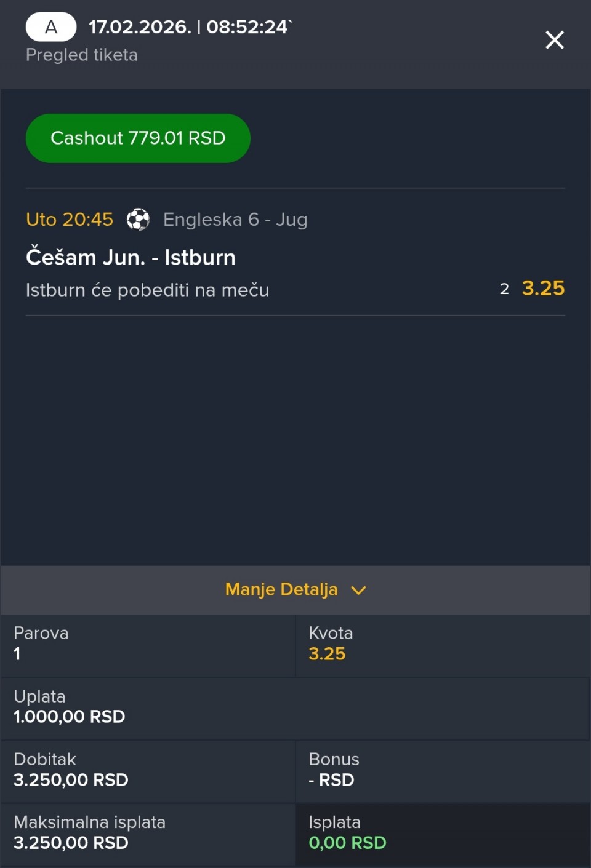Tap the match time Uto 20:45

[x=70, y=220]
